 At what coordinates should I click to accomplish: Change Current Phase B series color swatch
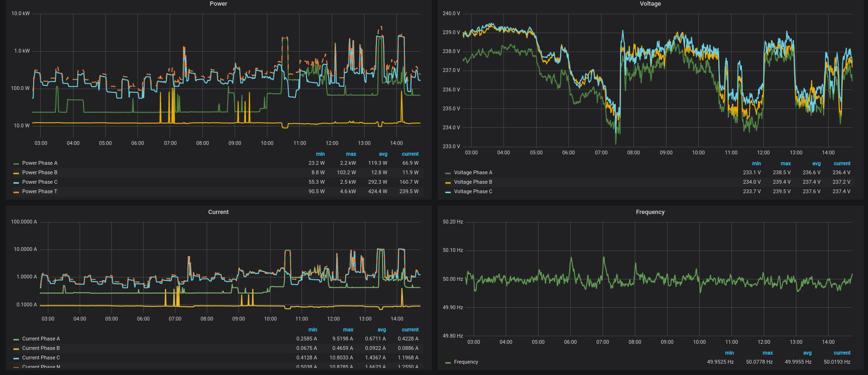pyautogui.click(x=16, y=348)
